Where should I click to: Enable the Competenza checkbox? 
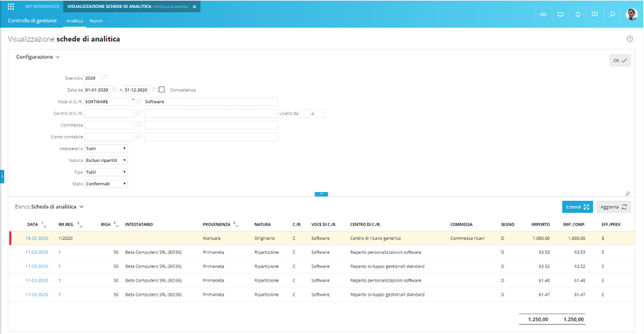coord(162,90)
